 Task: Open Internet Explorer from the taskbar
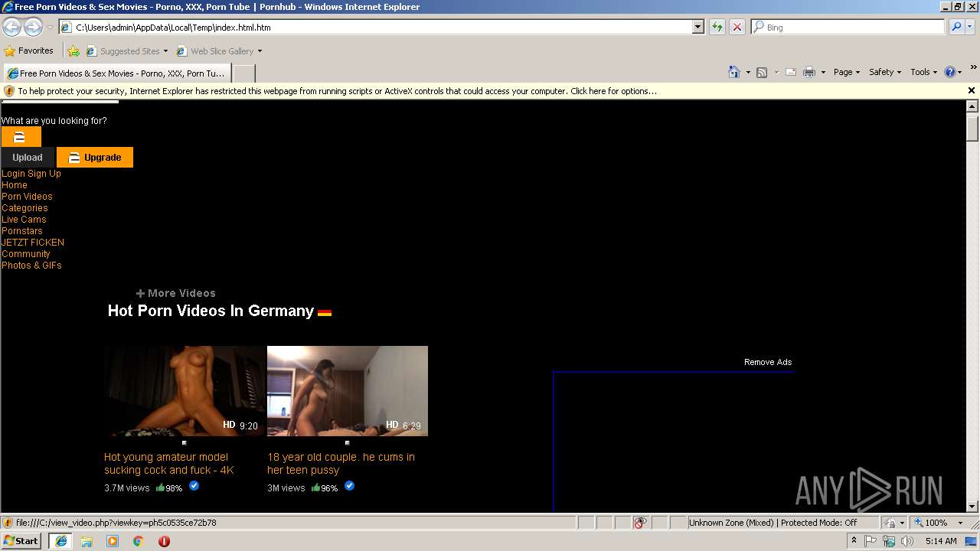[60, 541]
